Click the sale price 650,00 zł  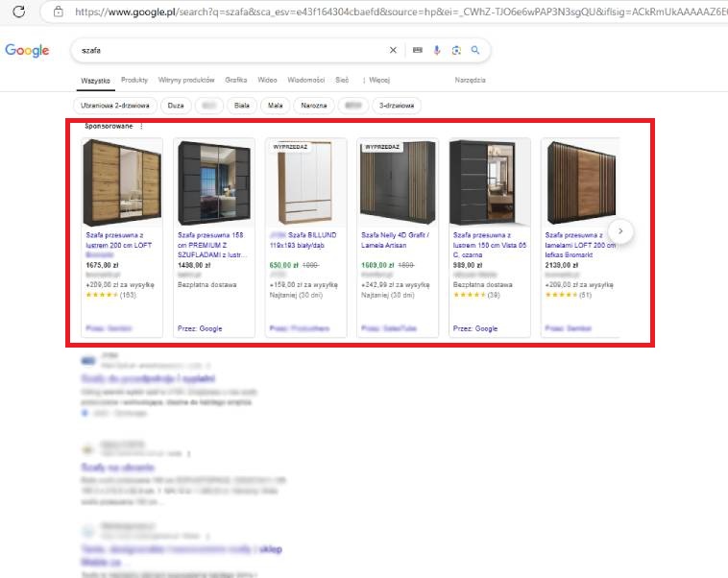[283, 265]
